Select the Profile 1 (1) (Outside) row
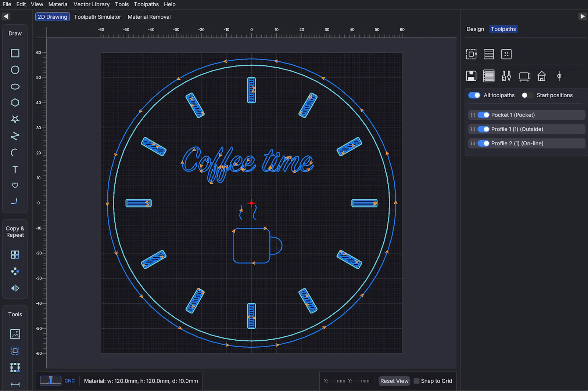Image resolution: width=588 pixels, height=391 pixels. pos(526,129)
